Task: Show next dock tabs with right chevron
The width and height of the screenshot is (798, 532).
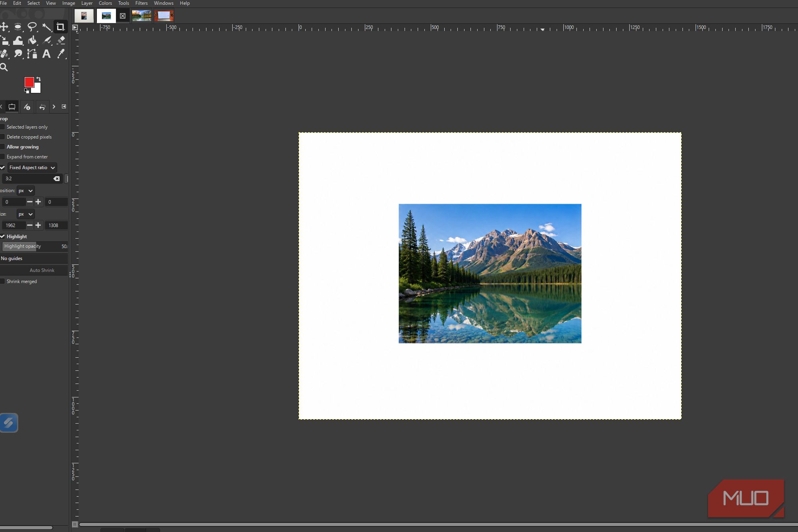Action: click(x=54, y=106)
